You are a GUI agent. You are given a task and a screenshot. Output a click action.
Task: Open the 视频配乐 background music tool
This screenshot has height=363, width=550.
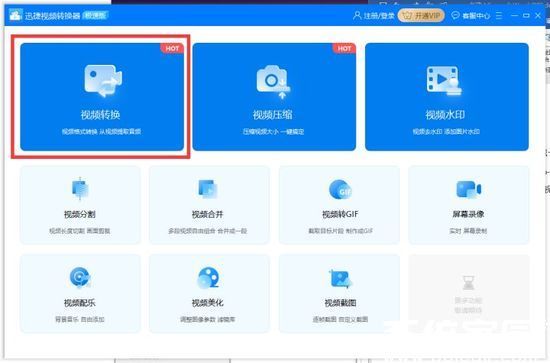coord(80,294)
